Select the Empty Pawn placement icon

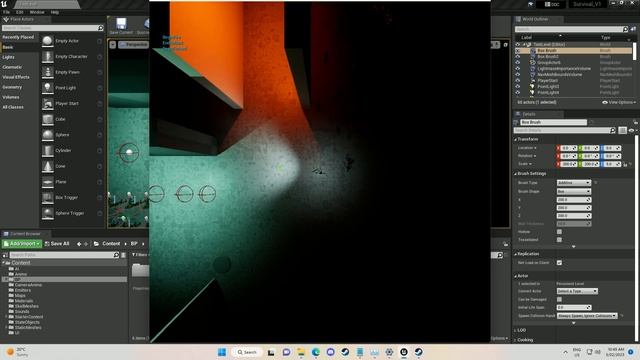[48, 72]
